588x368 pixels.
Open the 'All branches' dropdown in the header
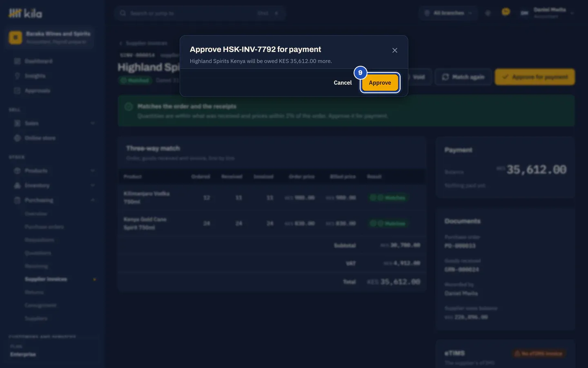click(x=448, y=13)
